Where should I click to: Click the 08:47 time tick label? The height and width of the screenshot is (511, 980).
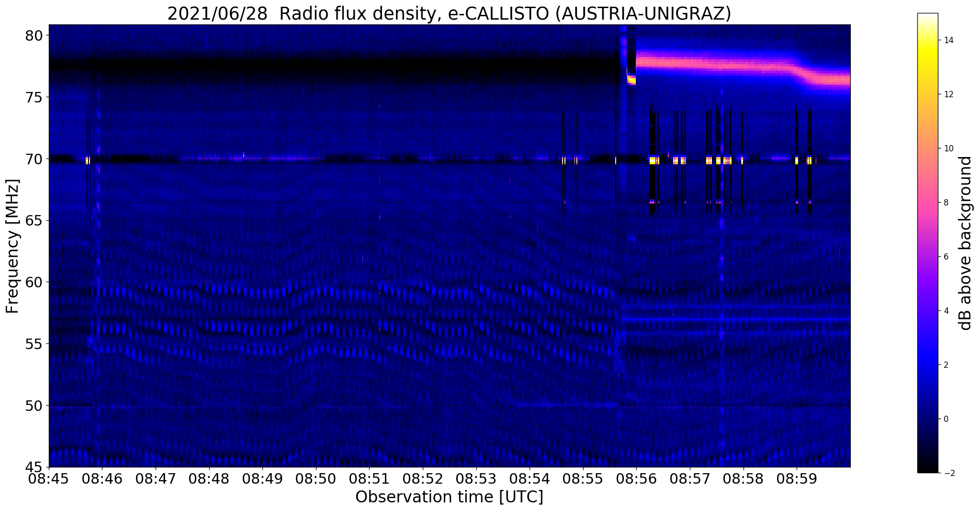pyautogui.click(x=156, y=478)
